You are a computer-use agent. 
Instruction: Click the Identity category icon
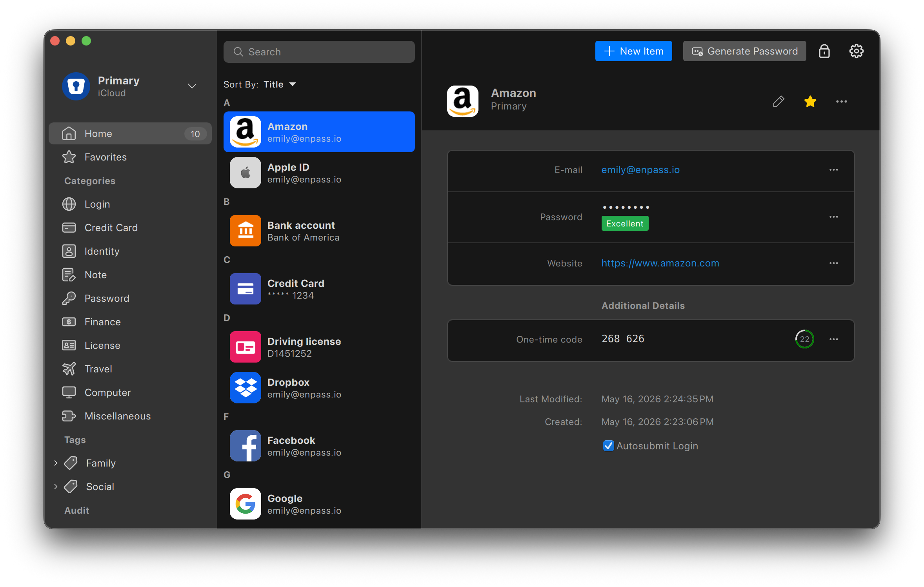pos(69,251)
